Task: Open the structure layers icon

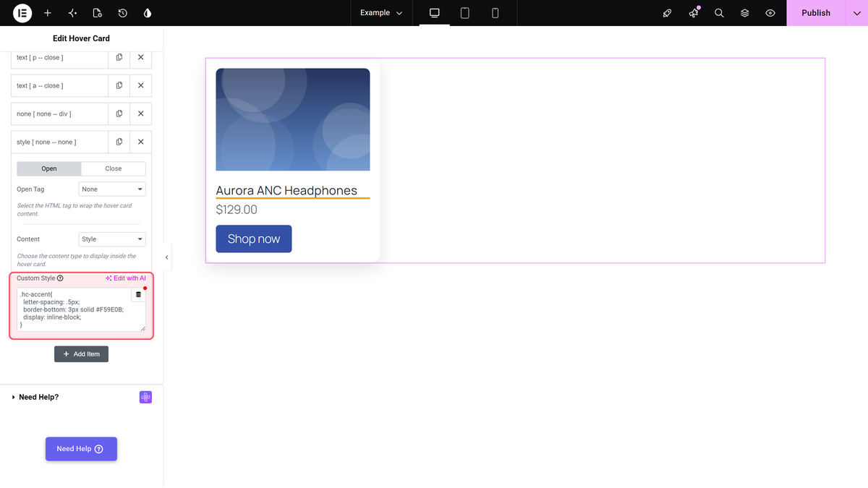Action: click(744, 13)
